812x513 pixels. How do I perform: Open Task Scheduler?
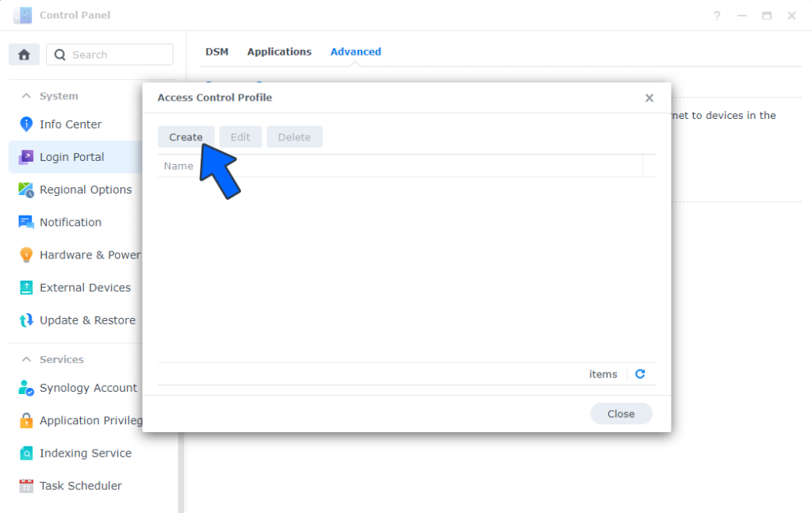(82, 485)
